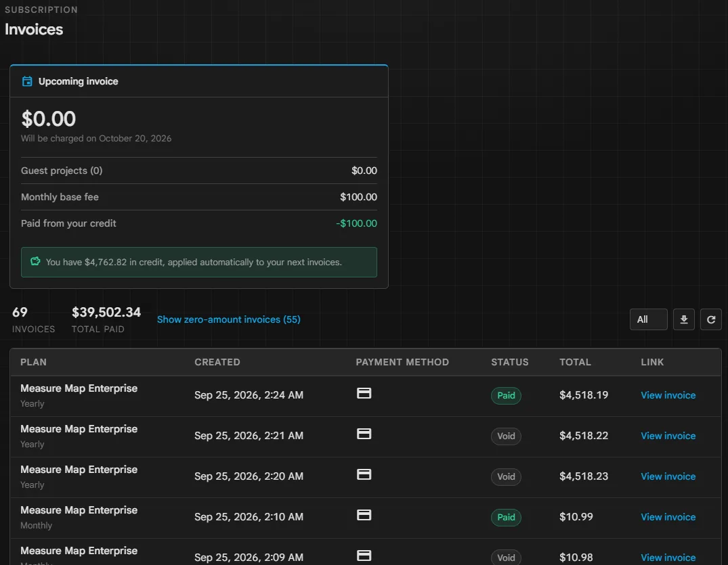Click the 69 invoices count

click(x=20, y=312)
